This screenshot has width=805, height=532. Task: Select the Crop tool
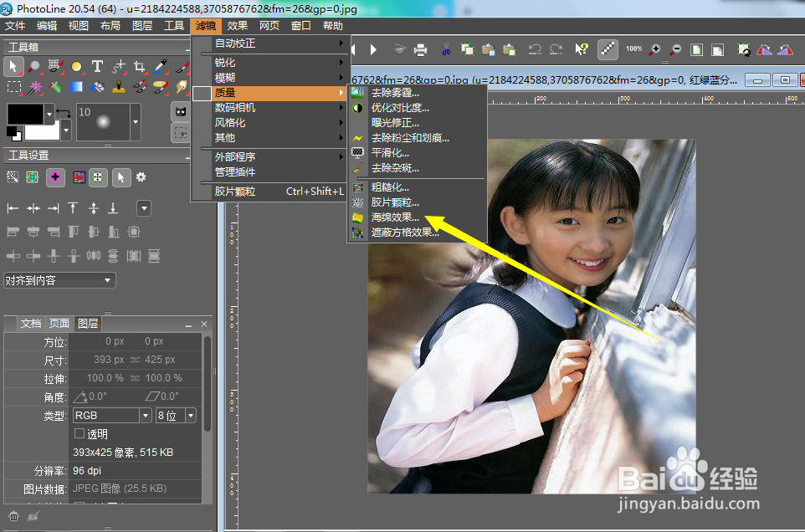point(139,65)
